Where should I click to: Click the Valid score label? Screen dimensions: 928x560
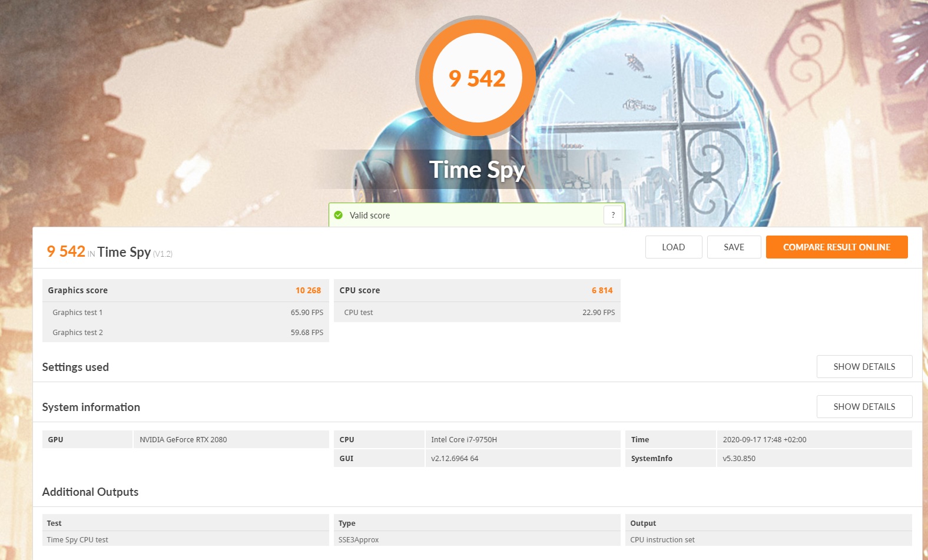click(370, 216)
